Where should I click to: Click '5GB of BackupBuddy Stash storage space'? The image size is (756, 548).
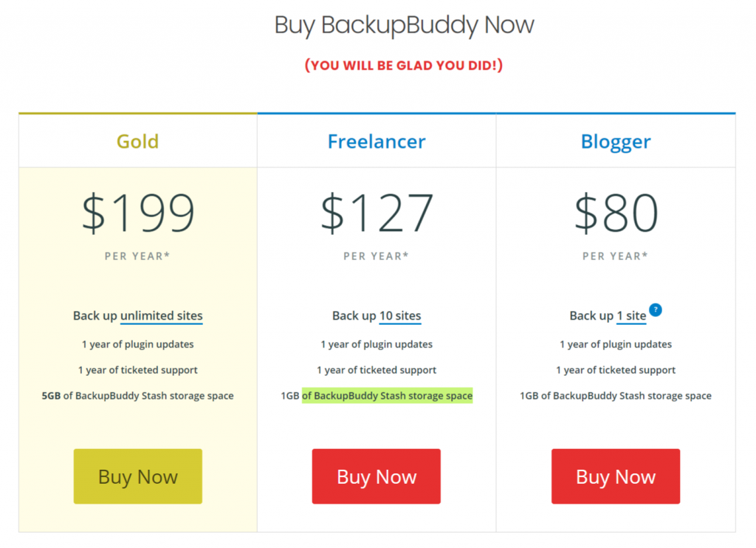137,396
